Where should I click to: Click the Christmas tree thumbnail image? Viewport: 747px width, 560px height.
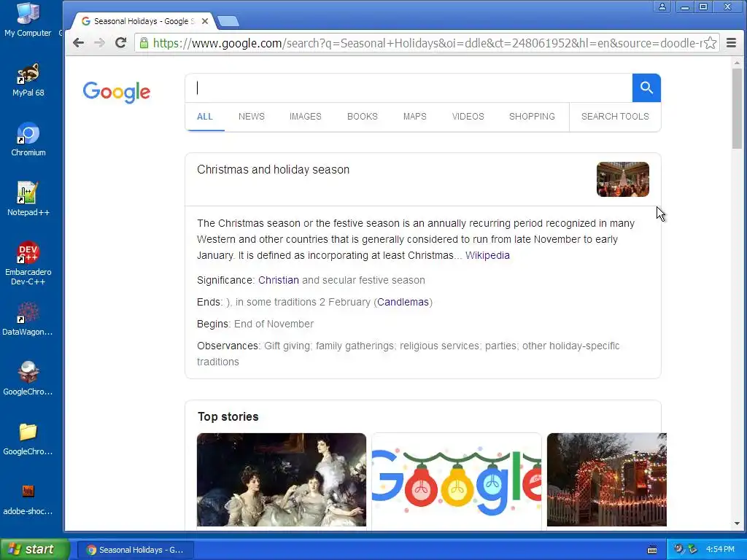point(623,179)
